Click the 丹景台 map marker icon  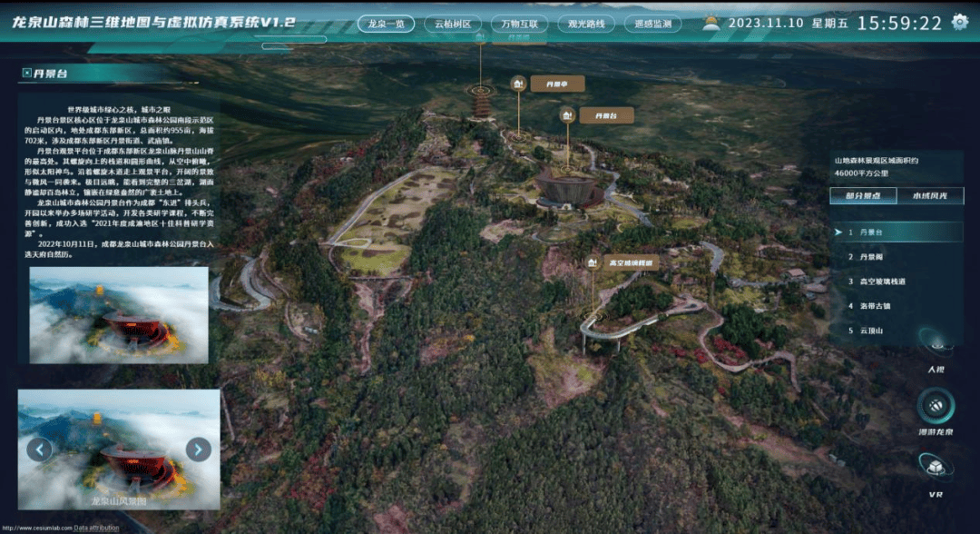pos(567,114)
